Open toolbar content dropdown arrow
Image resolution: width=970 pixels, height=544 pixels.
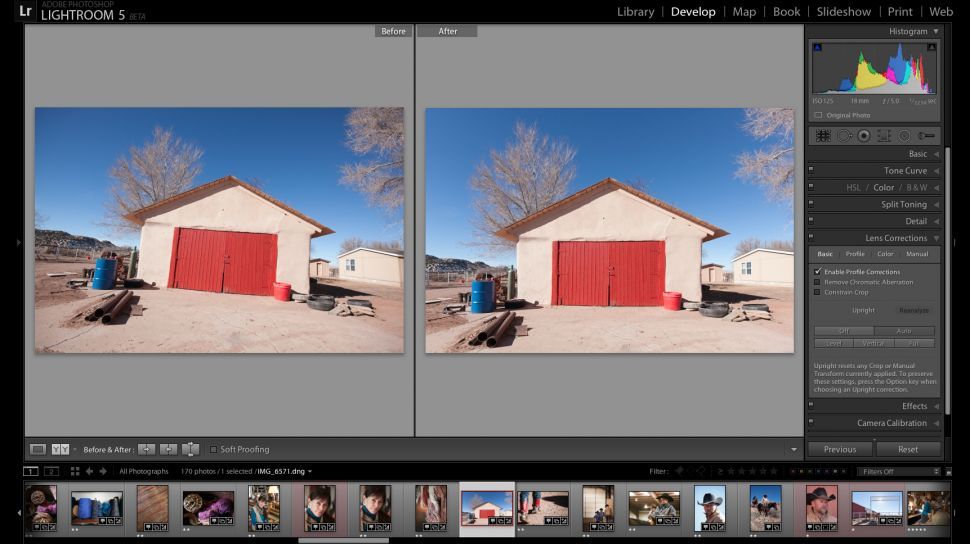pos(794,449)
